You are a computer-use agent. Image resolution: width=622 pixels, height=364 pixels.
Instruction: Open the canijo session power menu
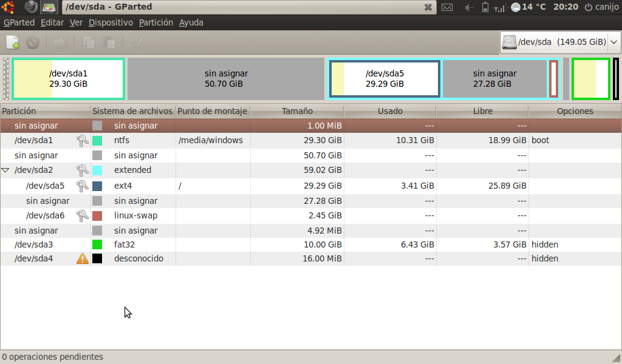(x=602, y=7)
